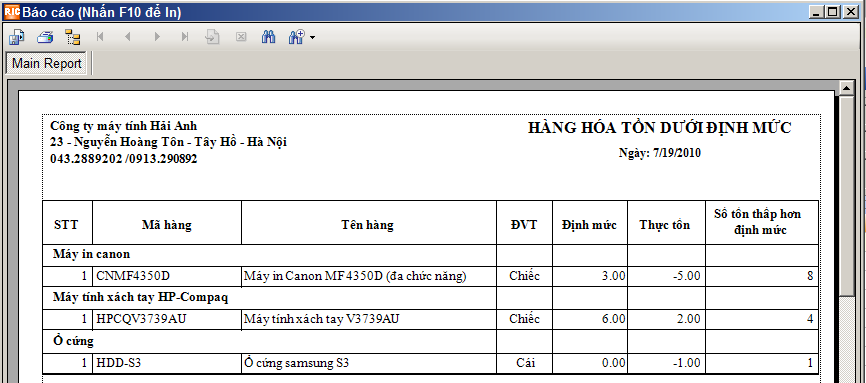This screenshot has width=866, height=383.
Task: Click item code HPCQV3739AU
Action: (x=141, y=319)
